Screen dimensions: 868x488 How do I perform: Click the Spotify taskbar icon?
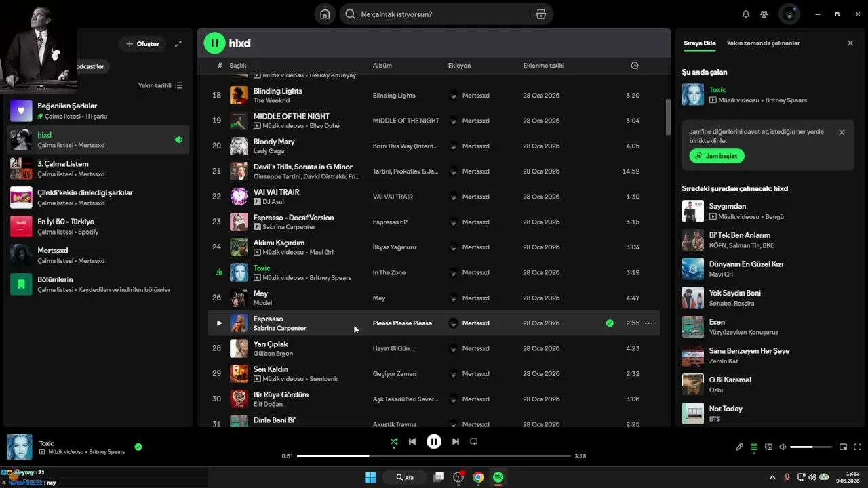point(498,477)
